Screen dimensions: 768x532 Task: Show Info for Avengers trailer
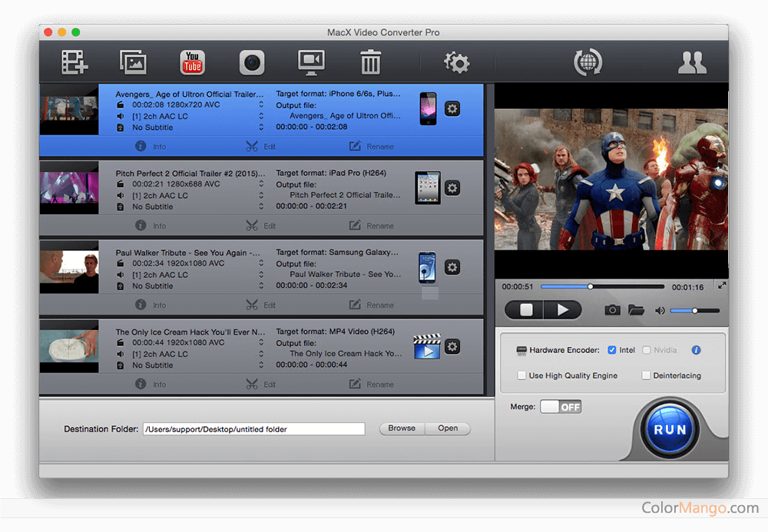click(151, 147)
